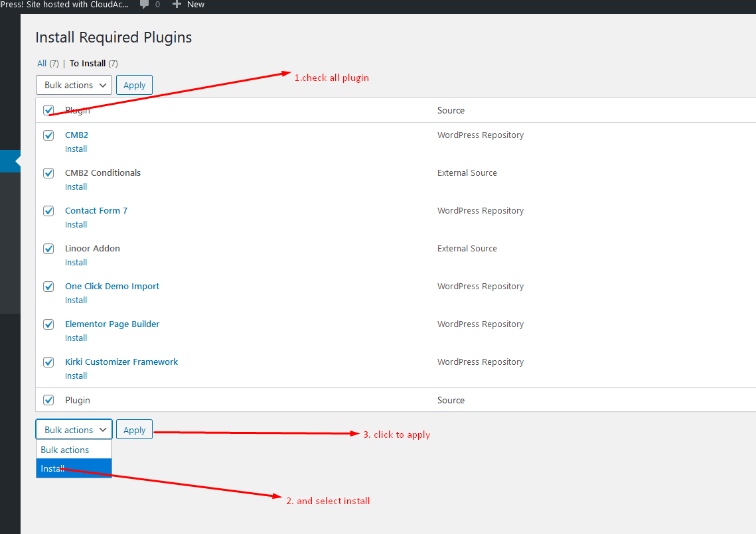756x534 pixels.
Task: Click the plus New icon in admin bar
Action: click(177, 5)
